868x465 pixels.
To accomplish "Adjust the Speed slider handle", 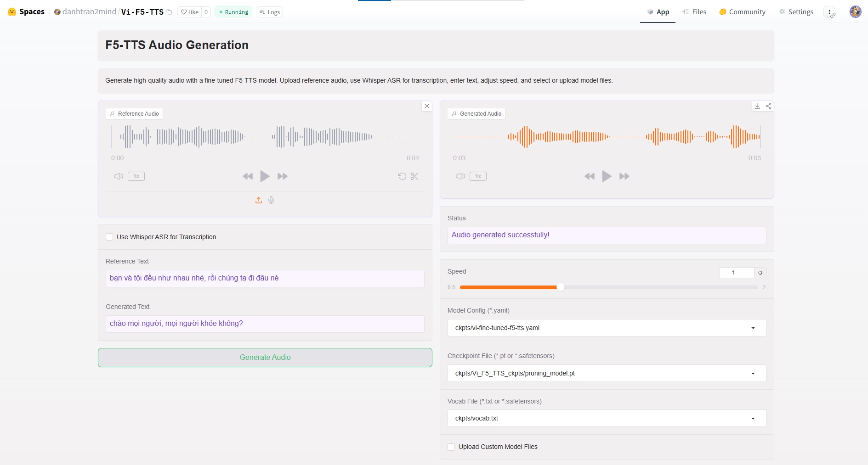I will pos(560,287).
